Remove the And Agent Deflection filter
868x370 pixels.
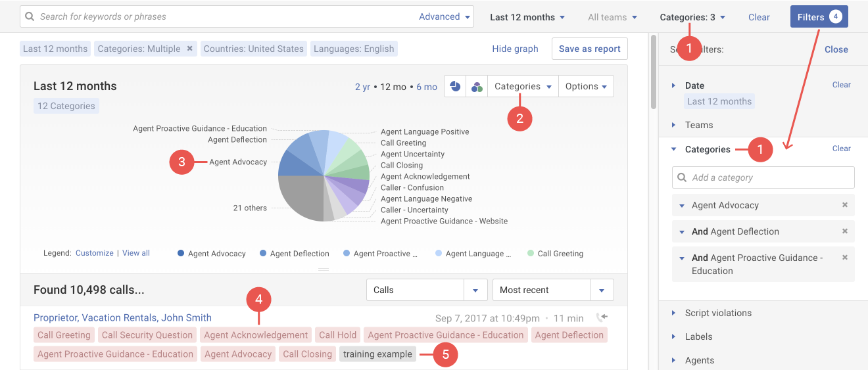[845, 231]
